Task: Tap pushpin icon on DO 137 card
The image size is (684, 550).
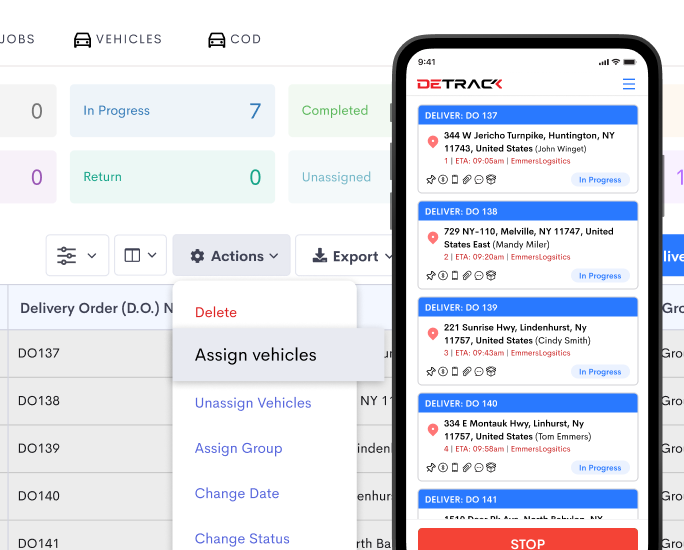Action: [x=431, y=180]
